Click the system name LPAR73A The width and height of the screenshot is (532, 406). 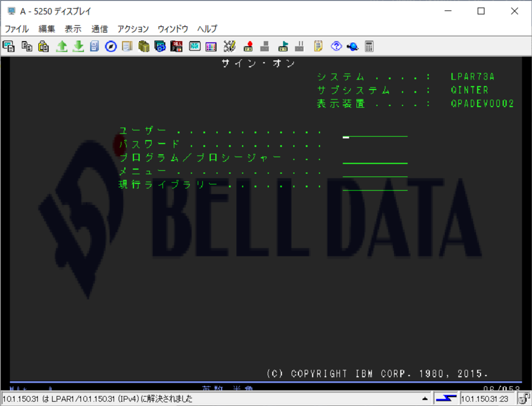coord(472,77)
